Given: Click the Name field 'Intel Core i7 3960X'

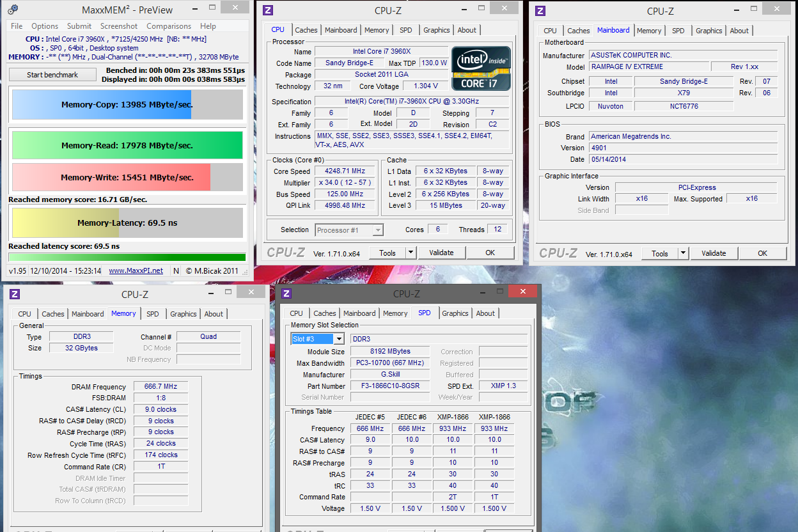Looking at the screenshot, I should coord(381,51).
